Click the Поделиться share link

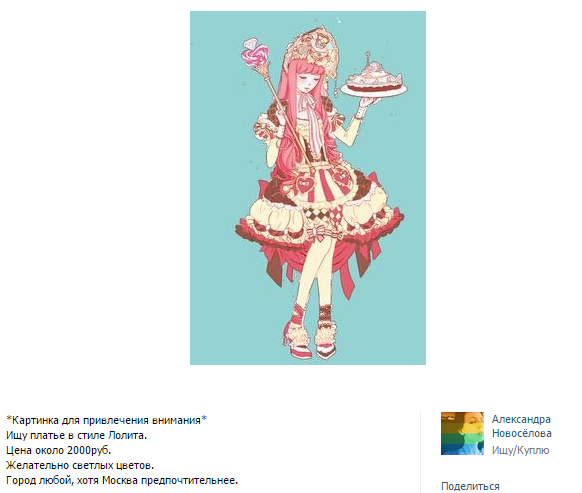[470, 486]
